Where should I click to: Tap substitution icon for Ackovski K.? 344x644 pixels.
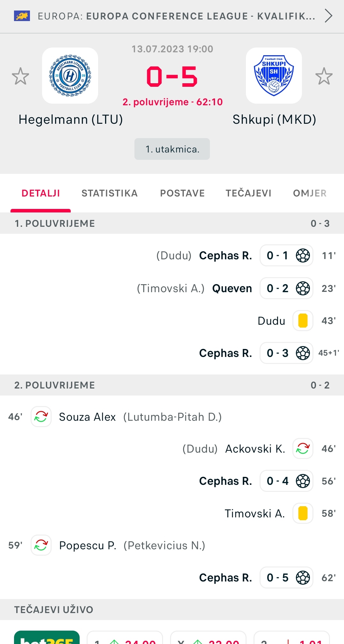pos(303,448)
